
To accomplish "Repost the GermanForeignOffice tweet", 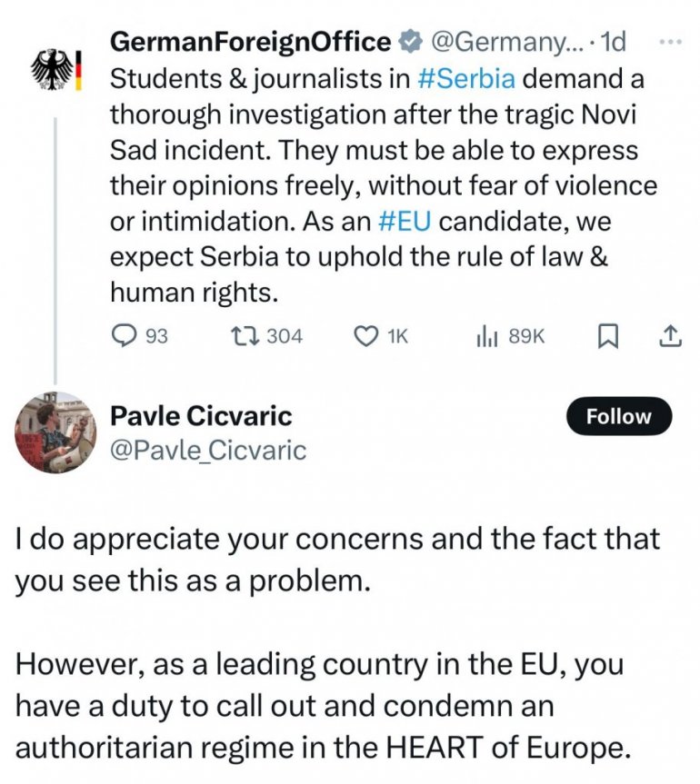I will (x=245, y=336).
